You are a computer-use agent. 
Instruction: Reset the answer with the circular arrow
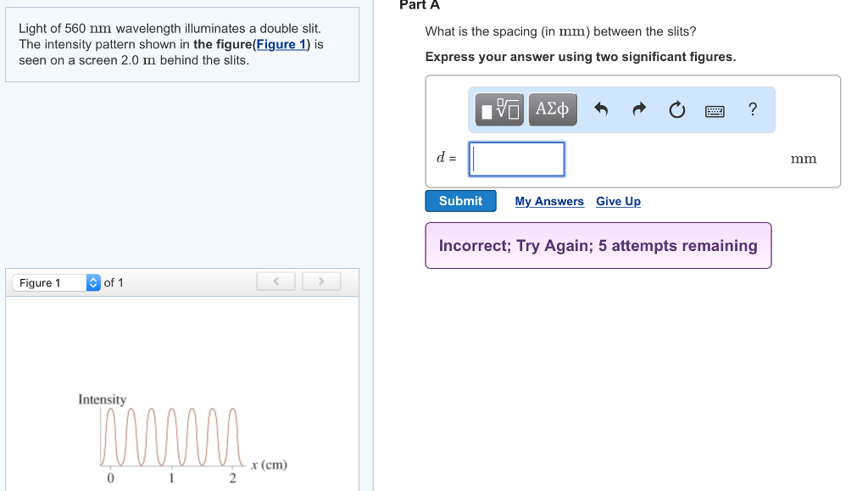coord(676,109)
